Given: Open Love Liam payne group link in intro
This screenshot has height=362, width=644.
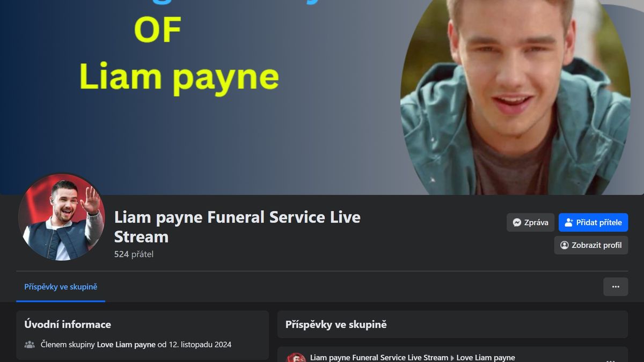Looking at the screenshot, I should tap(126, 344).
